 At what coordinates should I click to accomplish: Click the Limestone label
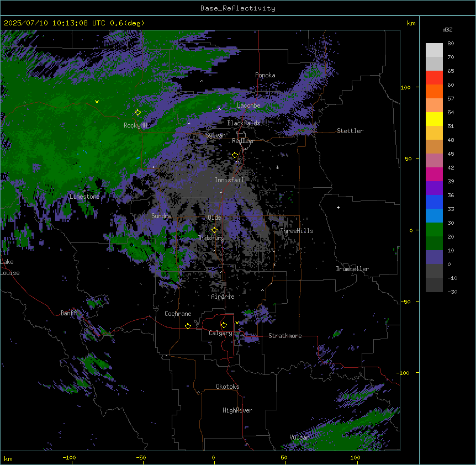(84, 197)
